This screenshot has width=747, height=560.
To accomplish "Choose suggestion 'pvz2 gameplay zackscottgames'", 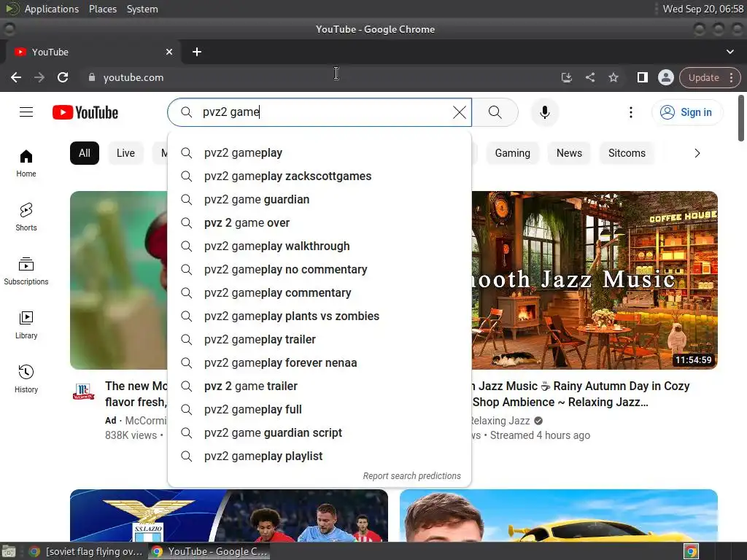I will pyautogui.click(x=320, y=176).
